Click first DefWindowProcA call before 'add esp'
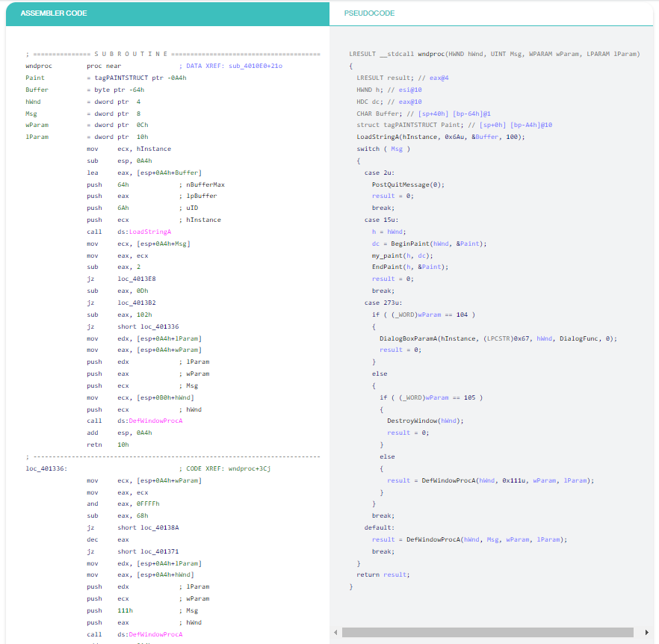This screenshot has width=659, height=644. coord(155,421)
